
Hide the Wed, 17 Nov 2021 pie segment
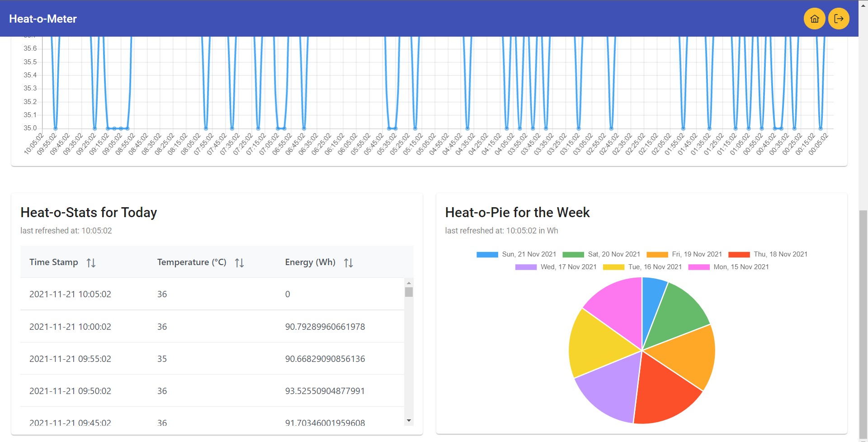tap(525, 267)
